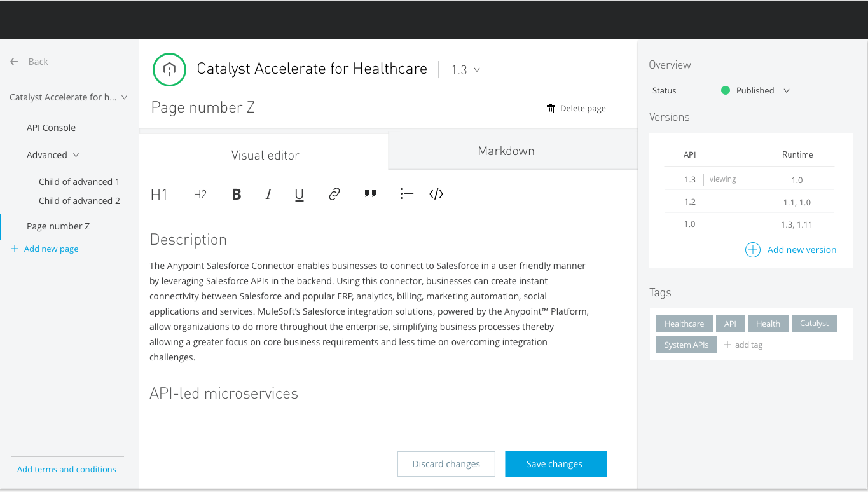Image resolution: width=868 pixels, height=492 pixels.
Task: Select API version 1.3 row
Action: pyautogui.click(x=749, y=179)
